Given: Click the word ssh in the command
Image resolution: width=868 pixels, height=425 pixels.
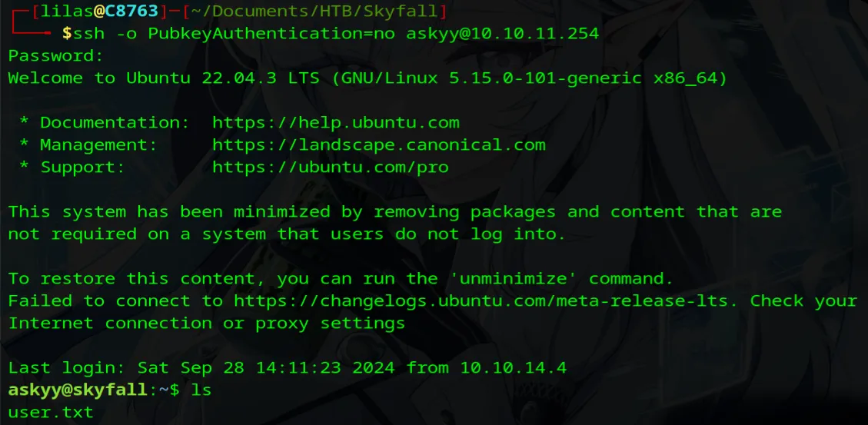Looking at the screenshot, I should coord(88,34).
